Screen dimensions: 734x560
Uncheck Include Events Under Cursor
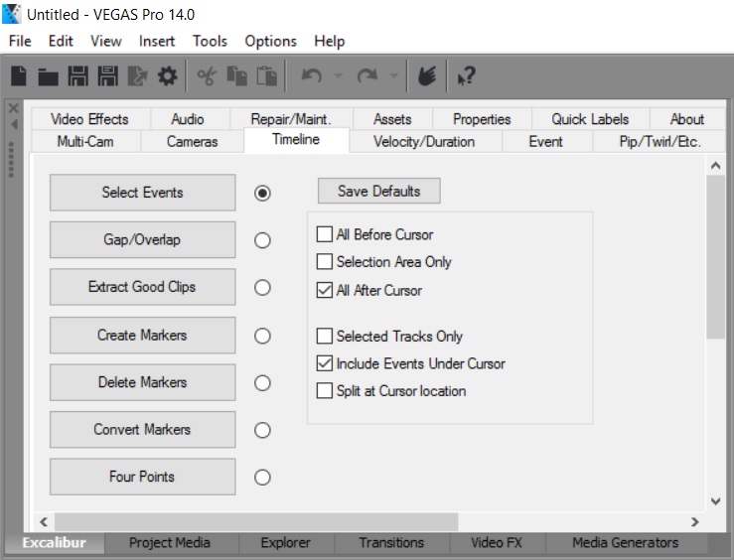pyautogui.click(x=324, y=363)
